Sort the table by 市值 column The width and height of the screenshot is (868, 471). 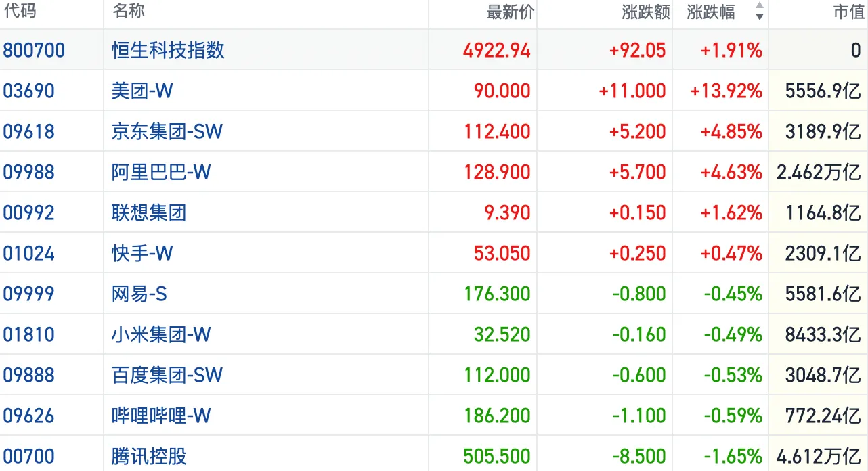[x=848, y=12]
